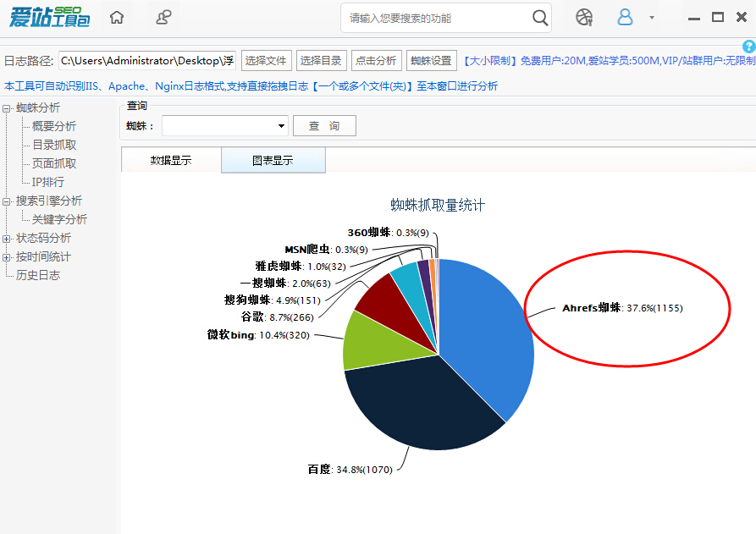Expand the 按时间统计 tree node
This screenshot has height=534, width=756.
(6, 257)
